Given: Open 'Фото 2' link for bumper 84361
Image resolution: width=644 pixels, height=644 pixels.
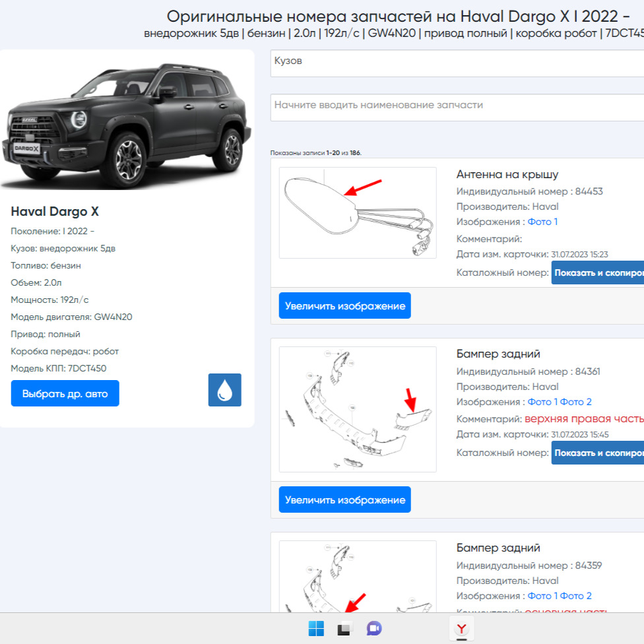Looking at the screenshot, I should (576, 402).
